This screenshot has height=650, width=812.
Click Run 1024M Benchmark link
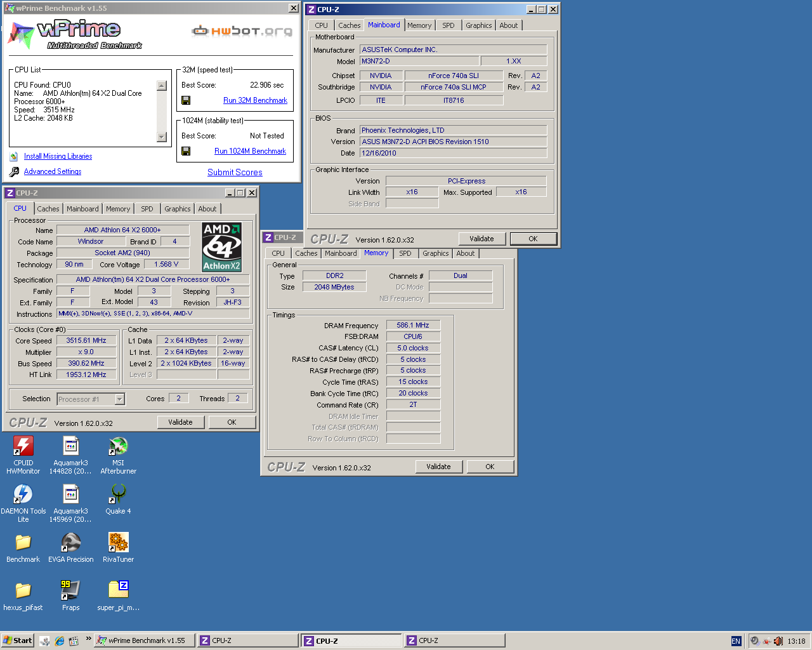pyautogui.click(x=250, y=151)
